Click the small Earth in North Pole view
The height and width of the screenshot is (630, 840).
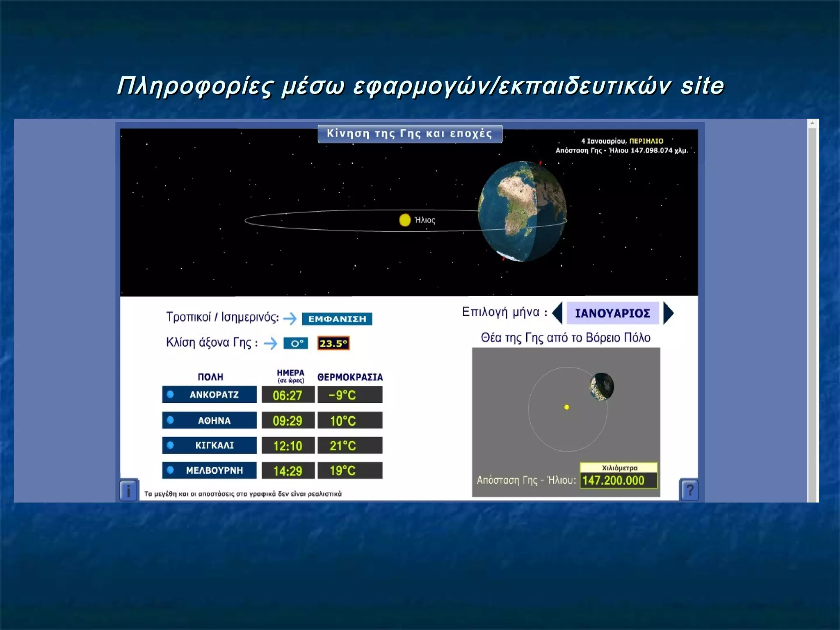pos(601,386)
